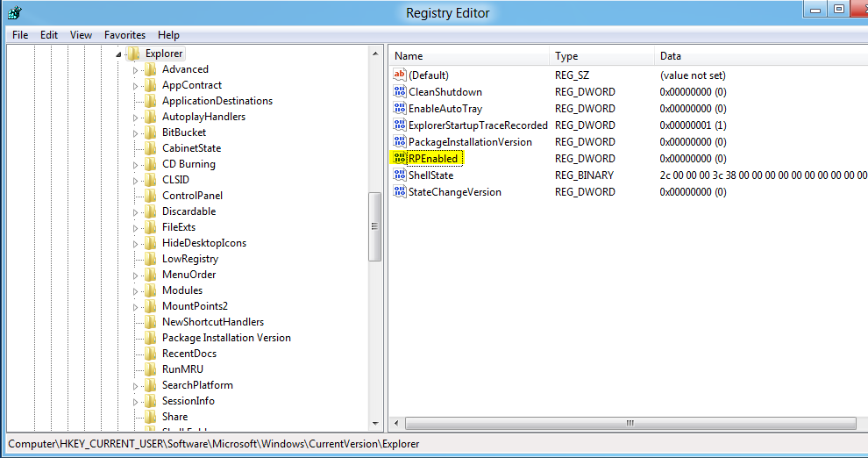Expand the FileExts key arrow

[x=136, y=228]
